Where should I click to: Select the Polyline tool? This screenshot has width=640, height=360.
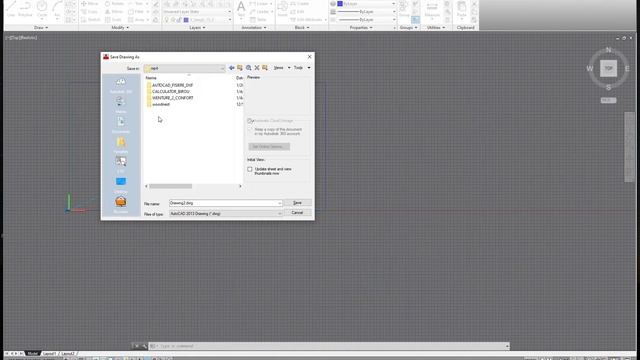click(25, 9)
